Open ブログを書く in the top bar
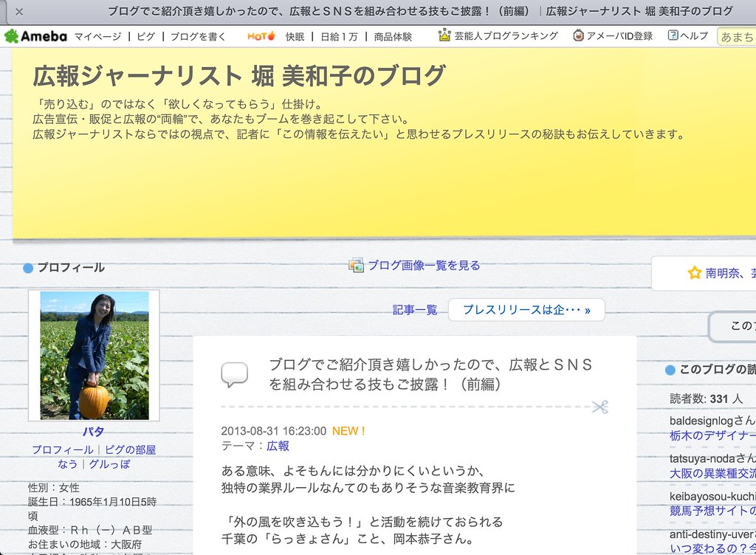Viewport: 756px width, 555px height. [x=198, y=37]
